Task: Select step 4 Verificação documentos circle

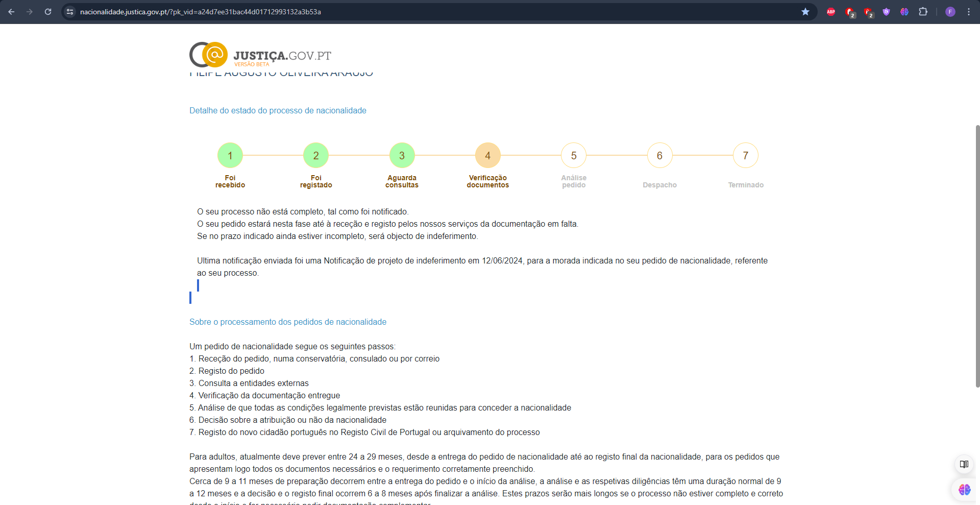Action: pos(488,155)
